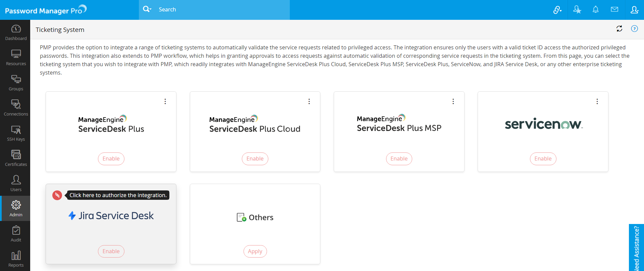Click the ManageEngine ServiceDesk Plus Cloud logo
This screenshot has height=271, width=644.
255,124
